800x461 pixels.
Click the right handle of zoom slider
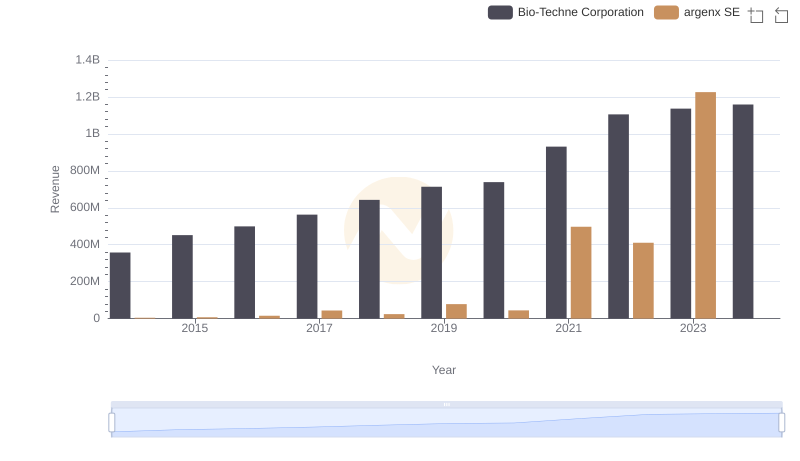782,423
